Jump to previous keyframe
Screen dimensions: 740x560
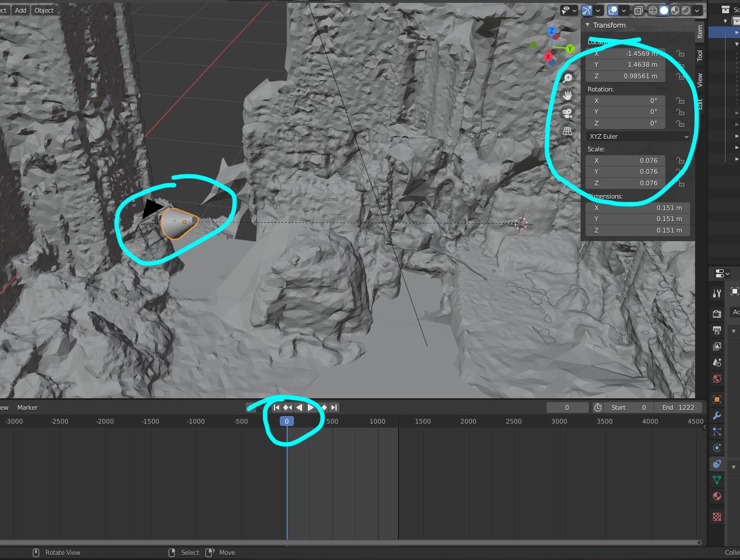point(288,407)
